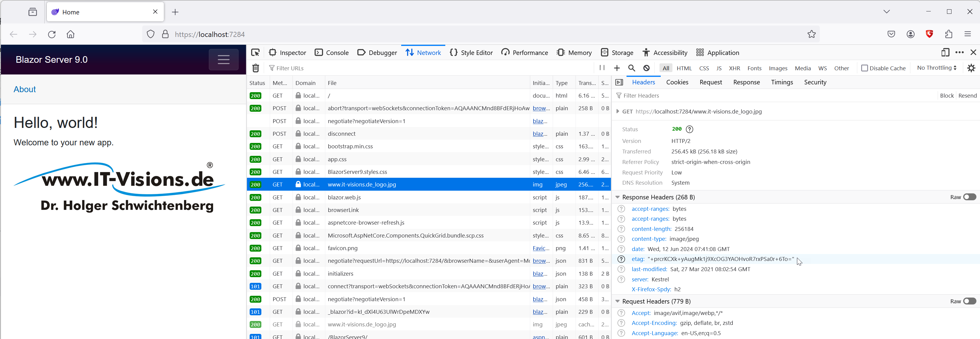Click the Resend button
The width and height of the screenshot is (980, 339).
967,95
